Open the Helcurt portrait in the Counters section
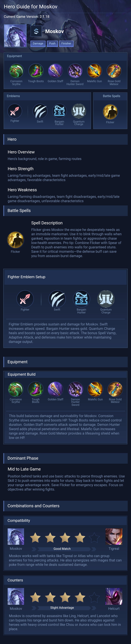The image size is (131, 644). (x=114, y=596)
